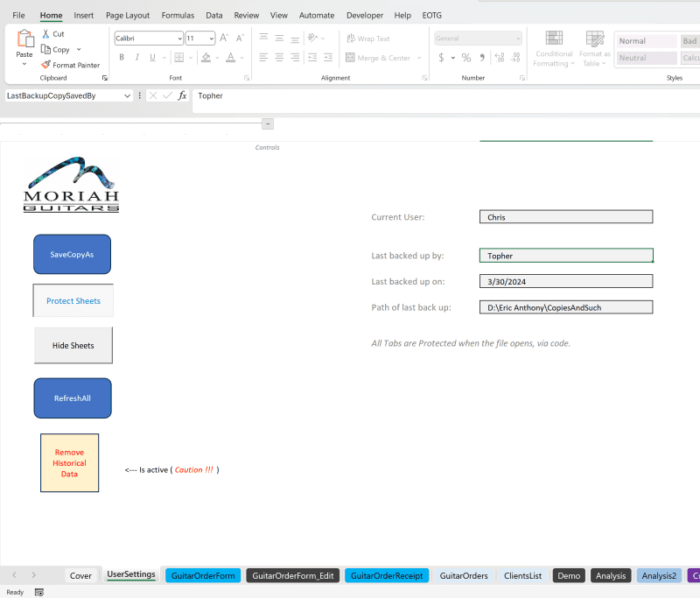Click the RefreshAll button
Viewport: 700px width, 598px height.
click(x=72, y=397)
